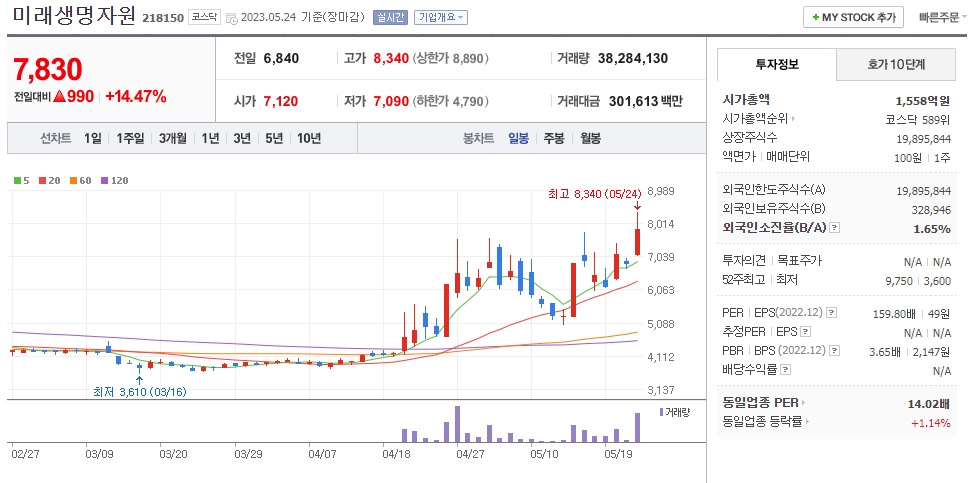Switch to the 투자정보 tab
The width and height of the screenshot is (970, 483).
777,64
